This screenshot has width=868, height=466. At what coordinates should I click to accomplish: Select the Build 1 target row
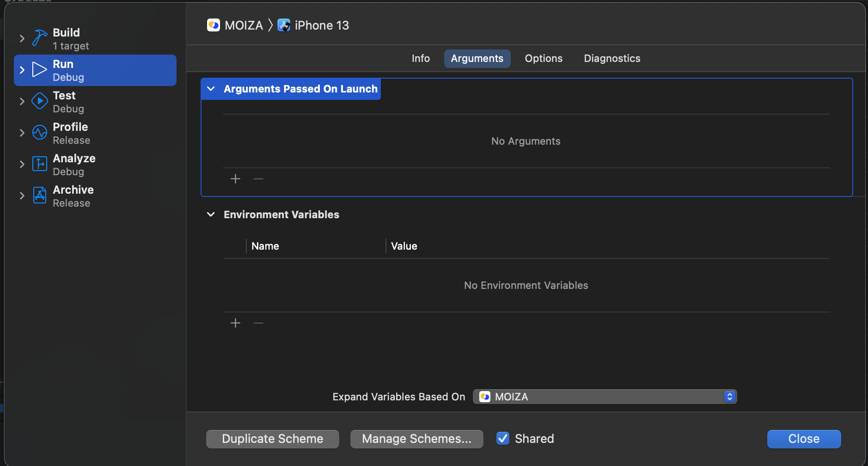point(95,39)
